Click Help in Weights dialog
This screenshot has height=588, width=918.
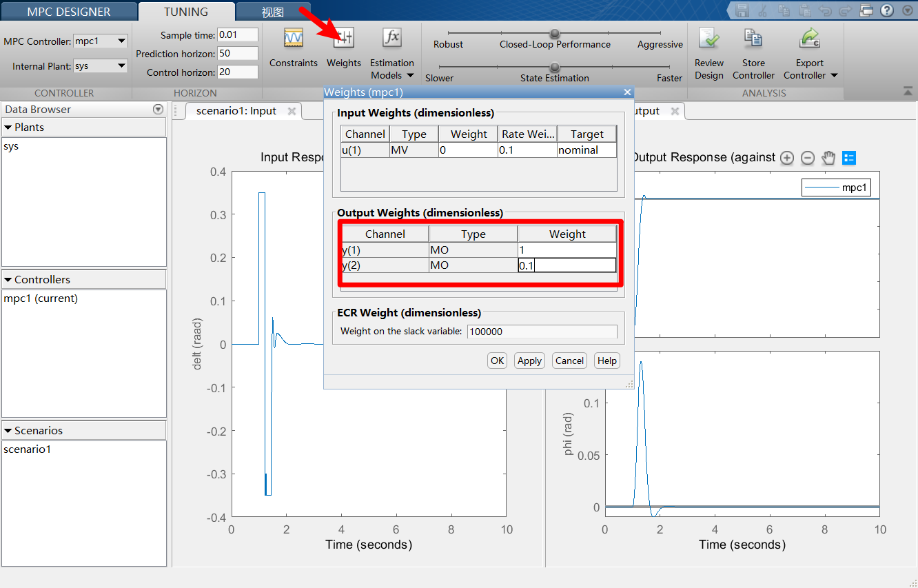click(x=607, y=361)
